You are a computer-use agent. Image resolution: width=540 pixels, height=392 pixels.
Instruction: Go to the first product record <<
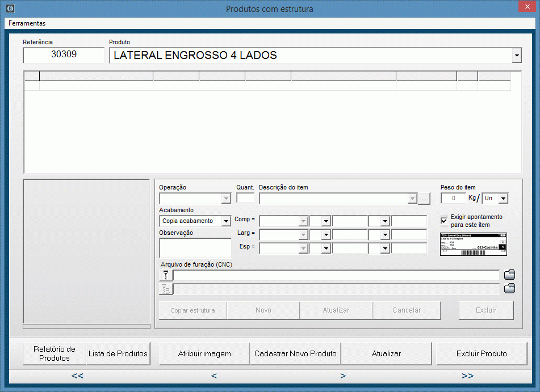pos(77,376)
